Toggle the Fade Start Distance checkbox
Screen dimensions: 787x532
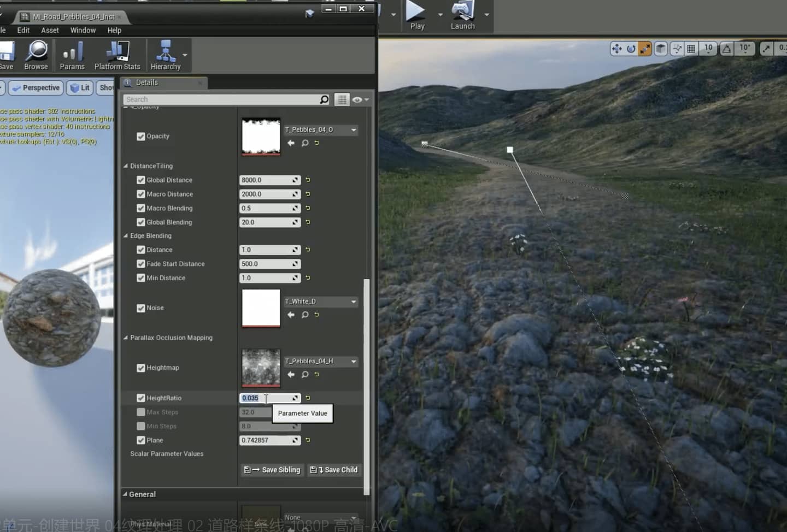[x=141, y=264]
